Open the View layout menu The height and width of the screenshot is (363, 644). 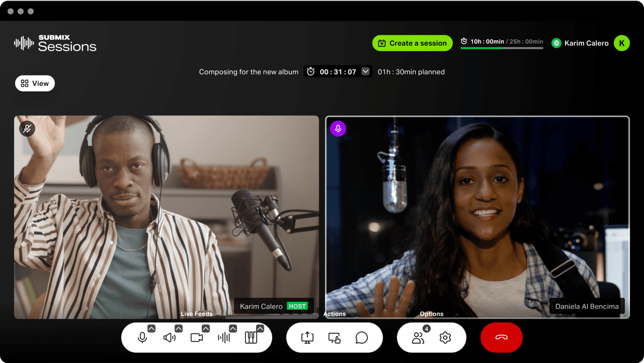click(35, 83)
